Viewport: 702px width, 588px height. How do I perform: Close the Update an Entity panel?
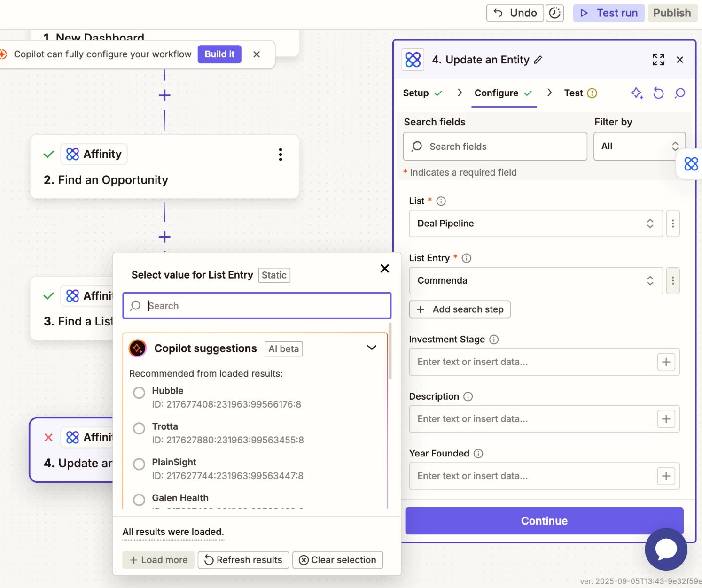coord(680,60)
